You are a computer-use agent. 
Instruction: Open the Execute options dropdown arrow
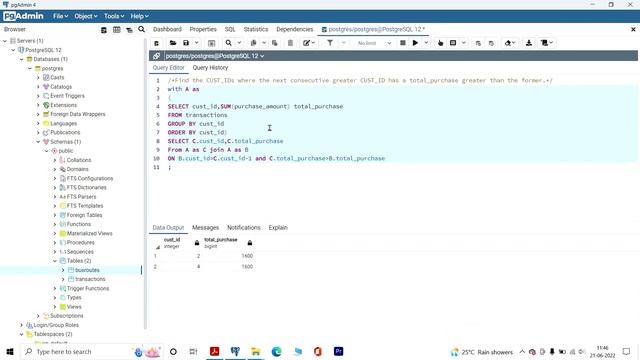[x=426, y=43]
